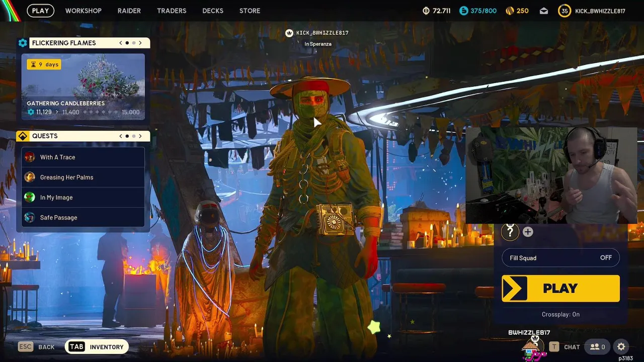Open Inventory with the TAB button
The width and height of the screenshot is (644, 362).
[97, 347]
